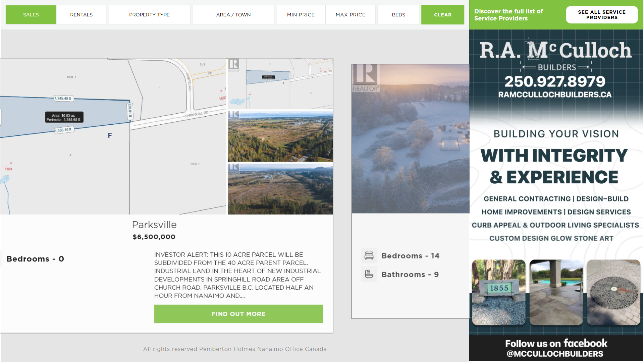Click FIND OUT MORE for Parksville listing
This screenshot has height=362, width=644.
point(238,314)
